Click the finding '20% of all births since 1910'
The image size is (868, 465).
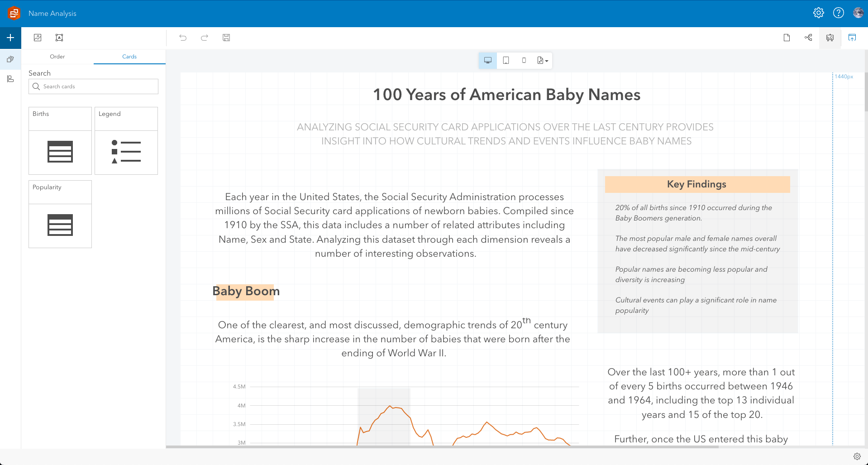[694, 213]
